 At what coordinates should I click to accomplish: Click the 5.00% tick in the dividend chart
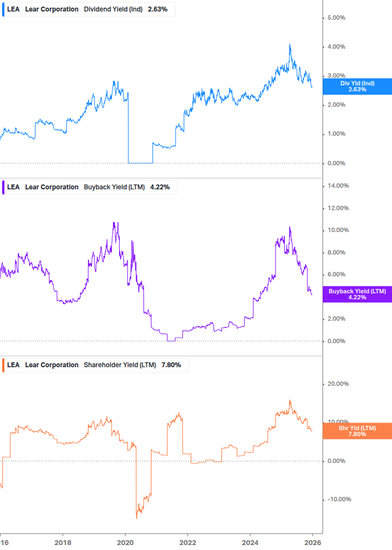coord(336,18)
